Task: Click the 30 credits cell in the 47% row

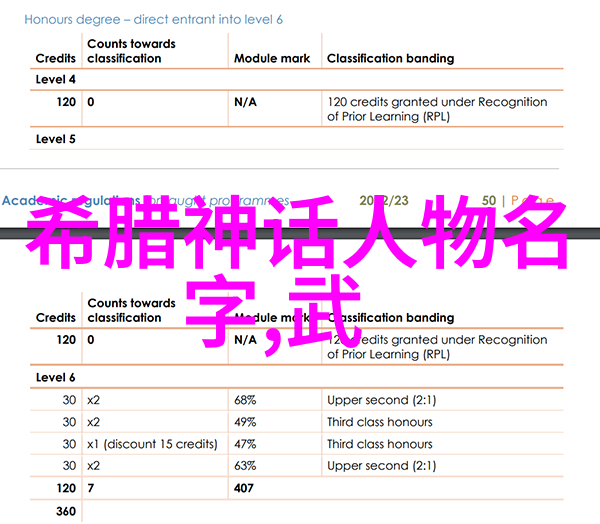Action: 69,444
